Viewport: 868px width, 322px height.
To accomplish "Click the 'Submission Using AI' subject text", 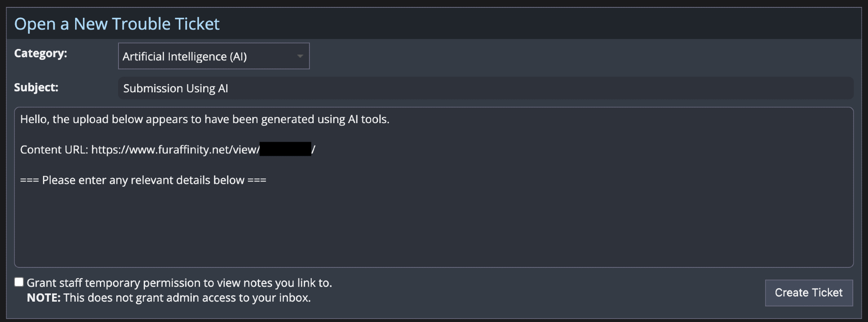I will pos(175,88).
